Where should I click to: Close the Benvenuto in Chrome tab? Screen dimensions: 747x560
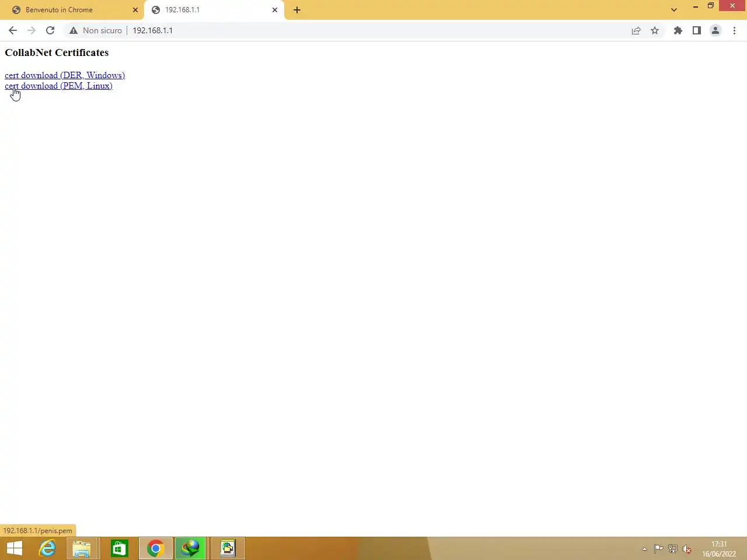[x=135, y=10]
